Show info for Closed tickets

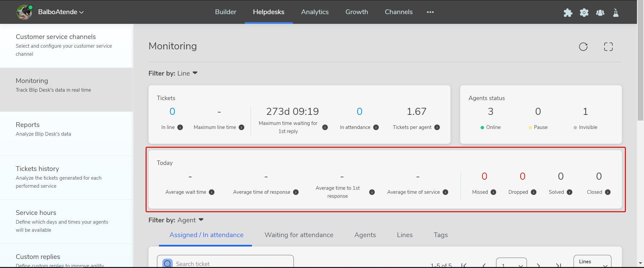coord(608,192)
